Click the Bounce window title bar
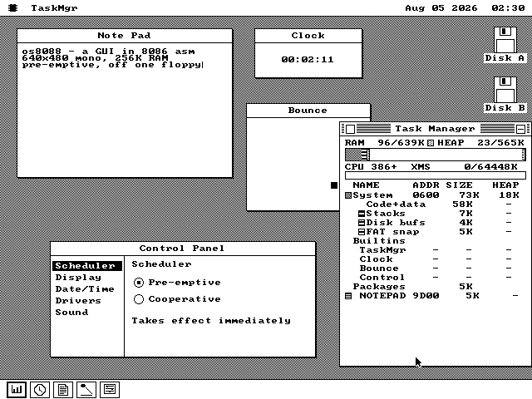 pos(308,111)
